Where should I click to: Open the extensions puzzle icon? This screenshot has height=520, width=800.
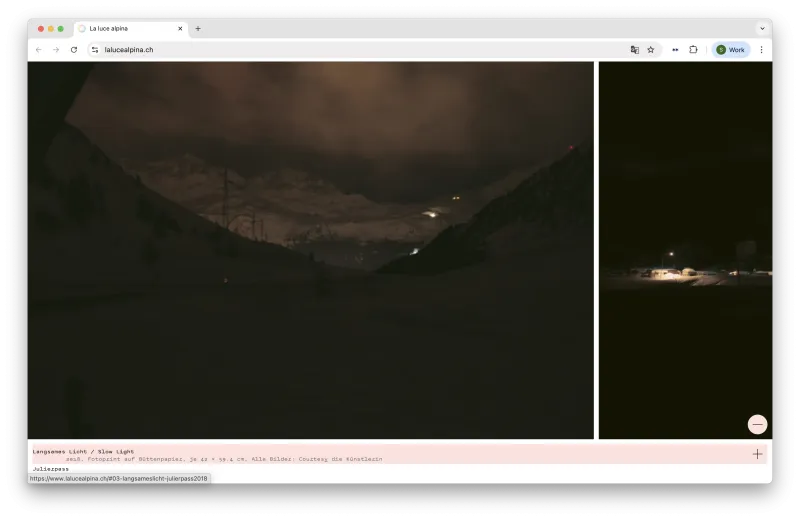pos(693,49)
